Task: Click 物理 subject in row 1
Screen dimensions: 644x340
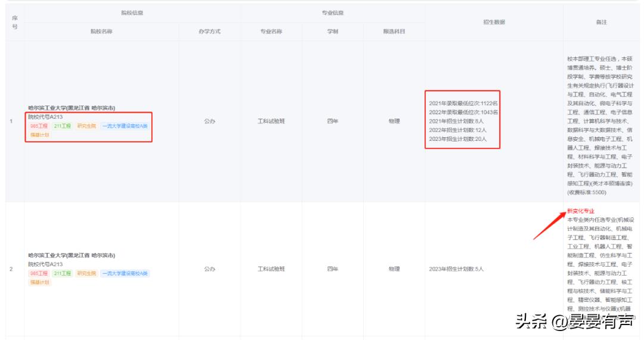Action: (394, 121)
